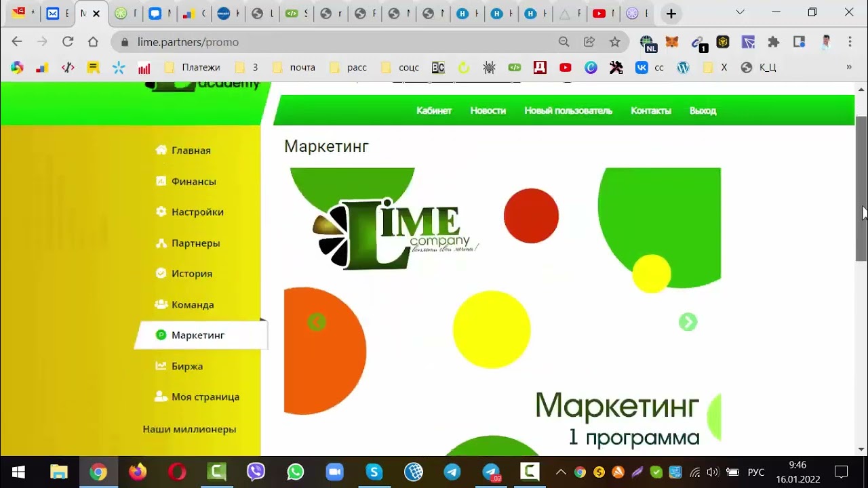This screenshot has width=868, height=488.
Task: Open the tab search dropdown arrow
Action: coord(740,12)
